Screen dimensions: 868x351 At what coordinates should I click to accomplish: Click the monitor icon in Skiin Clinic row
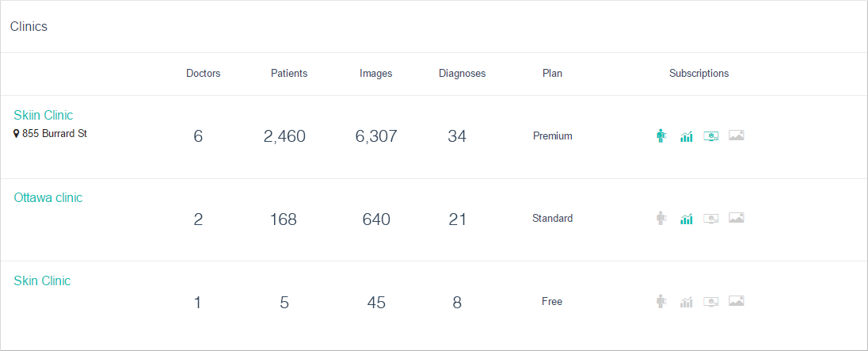point(711,136)
